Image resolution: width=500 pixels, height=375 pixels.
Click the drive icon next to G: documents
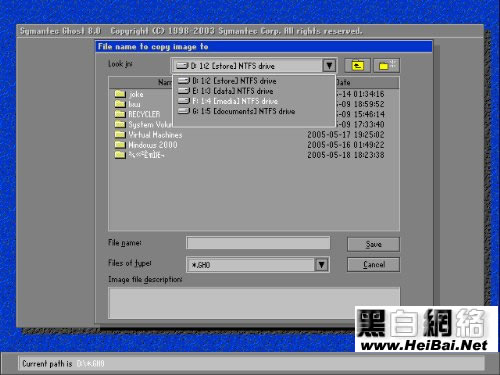click(184, 111)
